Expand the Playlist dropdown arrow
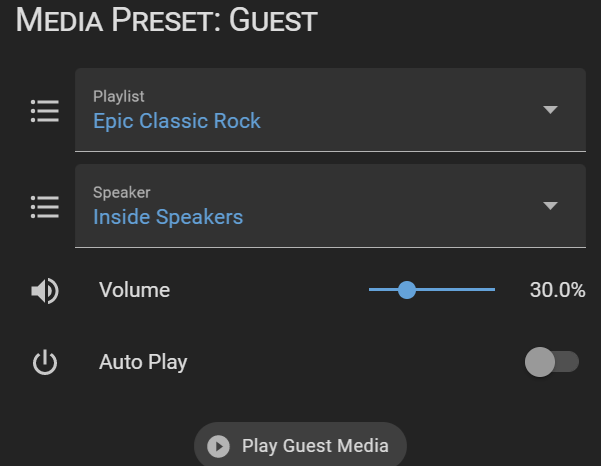Image resolution: width=601 pixels, height=466 pixels. click(x=550, y=110)
